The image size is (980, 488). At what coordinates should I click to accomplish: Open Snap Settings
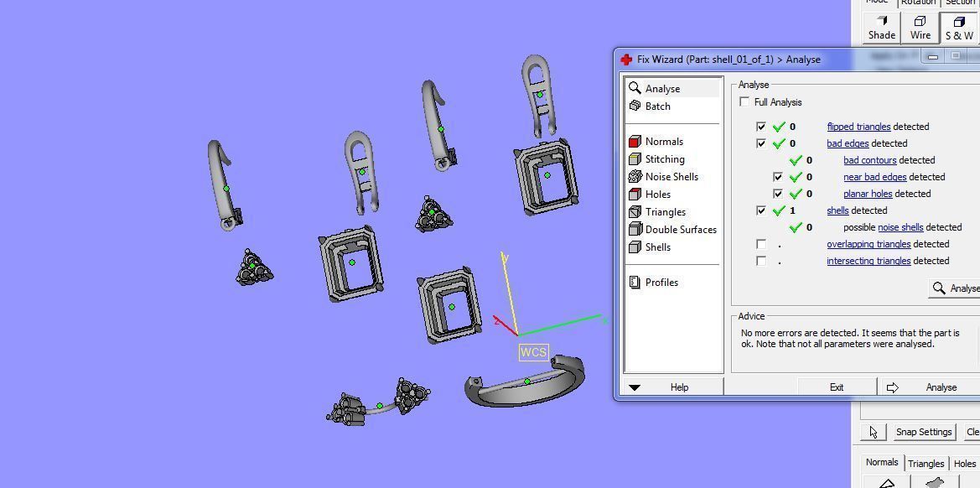(x=923, y=432)
